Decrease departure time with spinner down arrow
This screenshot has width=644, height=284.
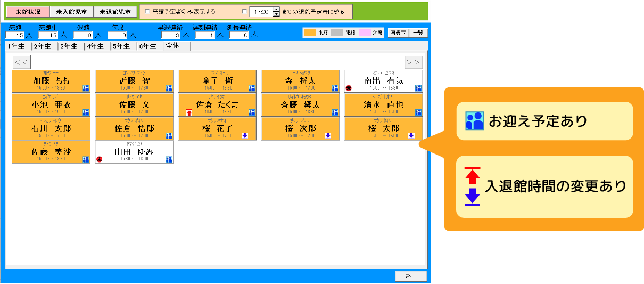(276, 14)
